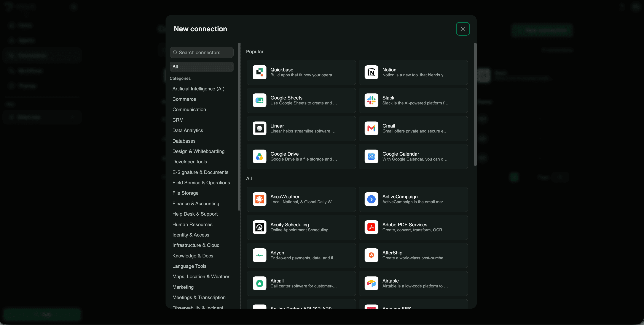Select the All filter
The image size is (644, 325).
201,67
